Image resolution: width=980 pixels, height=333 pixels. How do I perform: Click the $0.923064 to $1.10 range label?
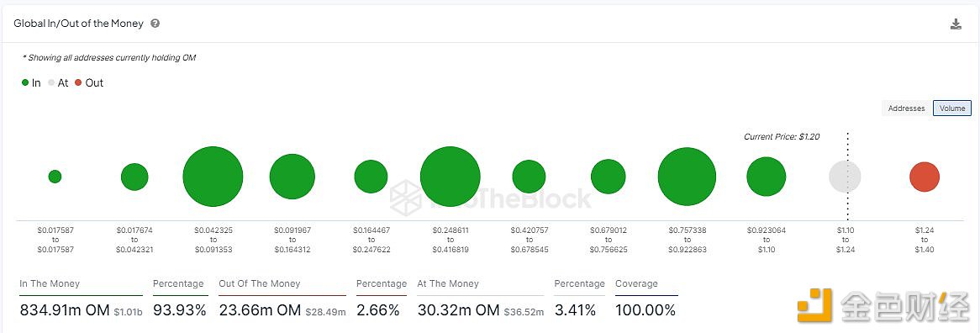click(767, 240)
